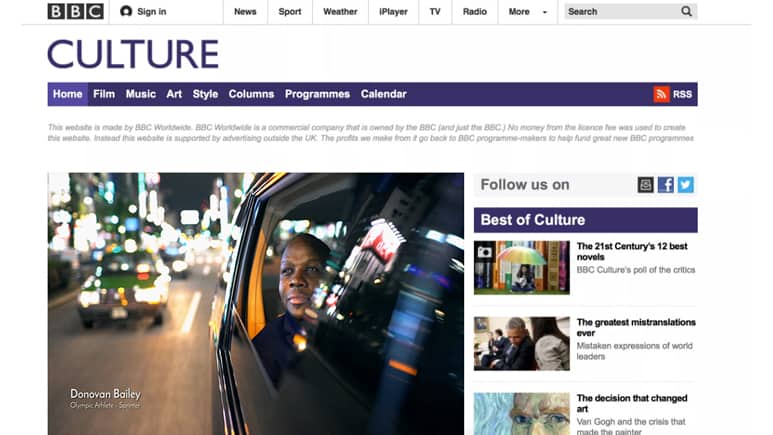Select the Columns tab
Image resolution: width=773 pixels, height=435 pixels.
251,94
